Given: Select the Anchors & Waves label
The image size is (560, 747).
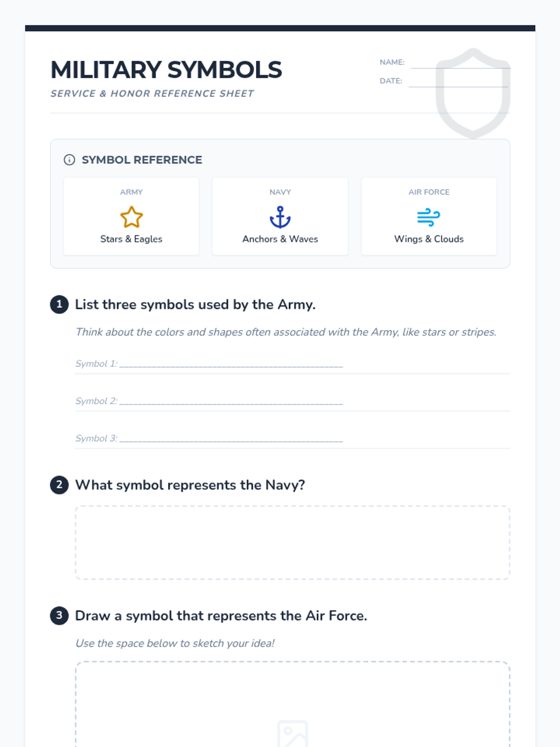Looking at the screenshot, I should pos(280,239).
